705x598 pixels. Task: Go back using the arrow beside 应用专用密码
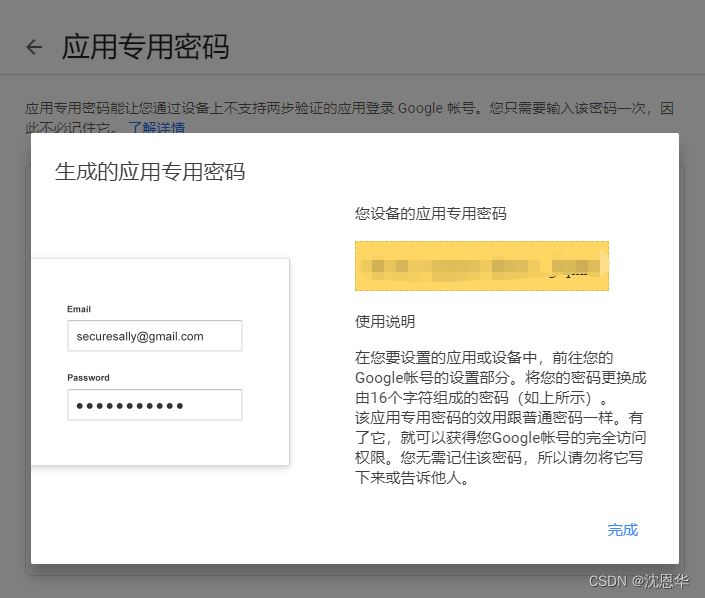point(34,47)
